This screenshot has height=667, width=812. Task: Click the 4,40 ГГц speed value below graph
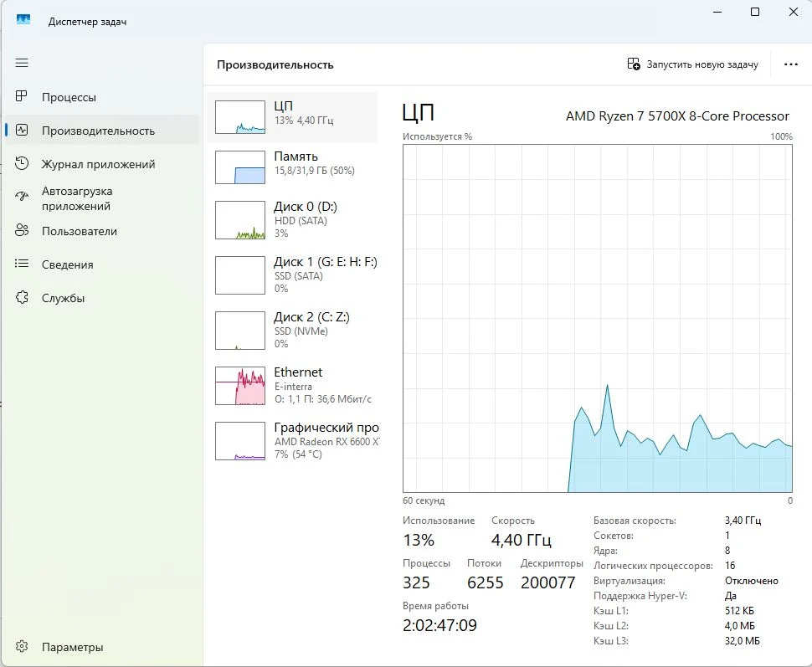[x=522, y=540]
